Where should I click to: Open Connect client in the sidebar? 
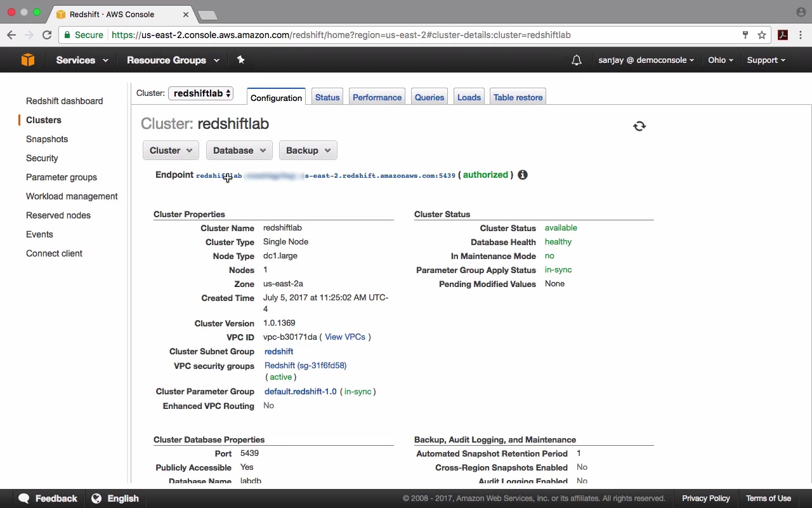click(54, 253)
